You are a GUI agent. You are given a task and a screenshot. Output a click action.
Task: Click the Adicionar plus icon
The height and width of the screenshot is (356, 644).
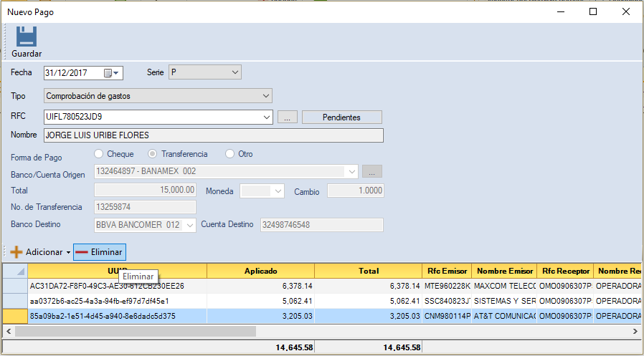(x=16, y=252)
